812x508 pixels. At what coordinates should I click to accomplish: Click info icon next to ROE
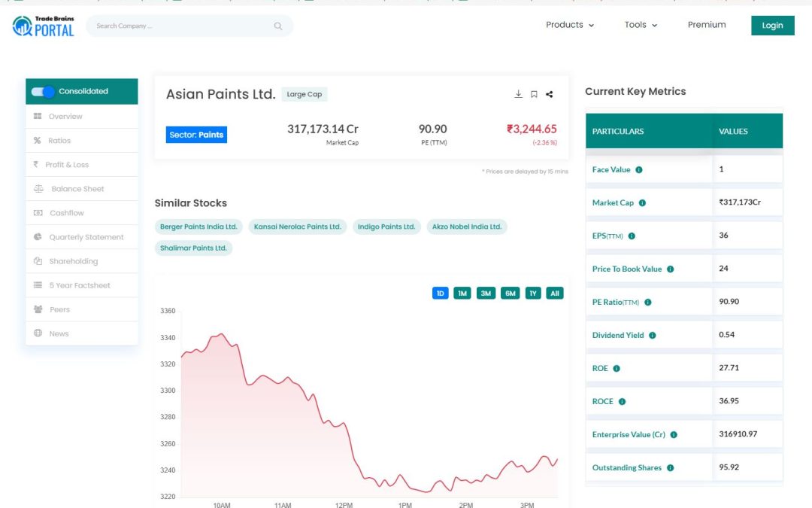point(617,369)
